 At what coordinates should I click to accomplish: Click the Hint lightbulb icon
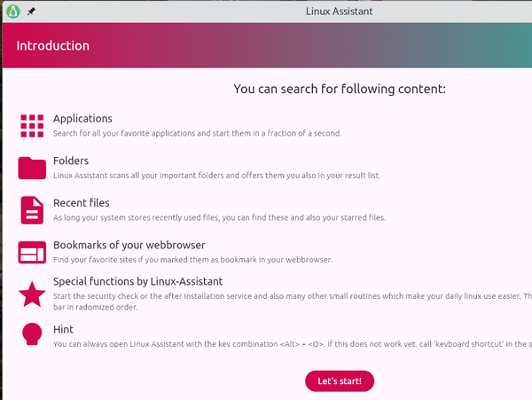point(32,334)
